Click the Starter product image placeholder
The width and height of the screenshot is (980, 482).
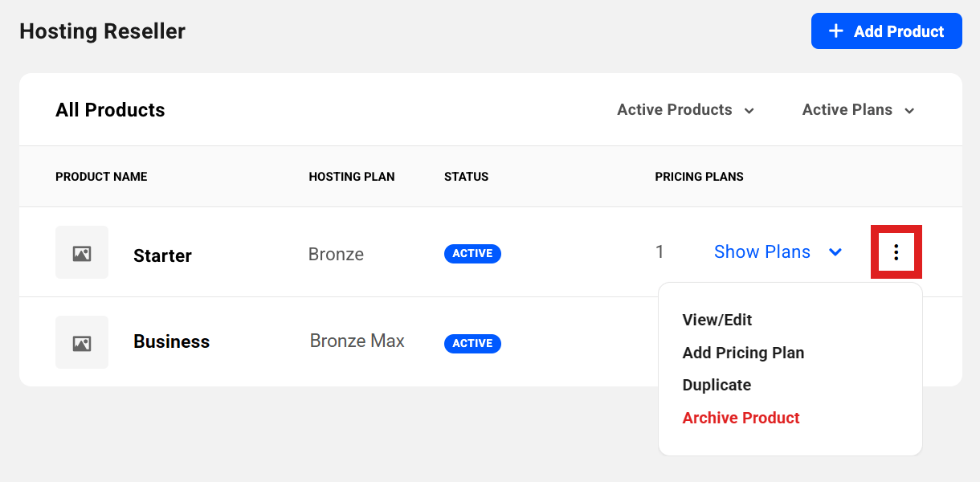82,252
